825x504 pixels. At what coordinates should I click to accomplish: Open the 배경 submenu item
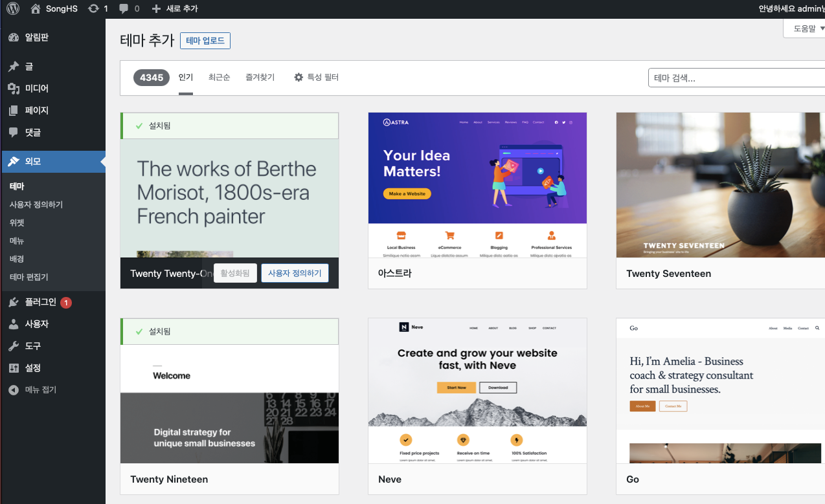click(17, 259)
